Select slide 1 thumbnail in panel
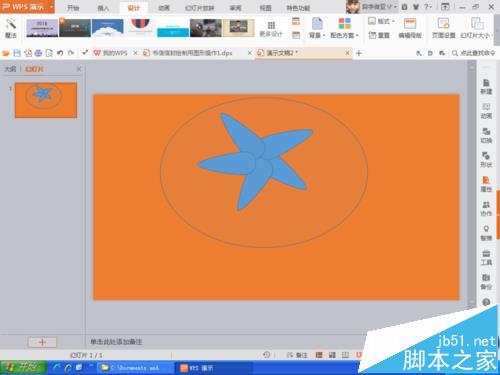 coord(46,100)
